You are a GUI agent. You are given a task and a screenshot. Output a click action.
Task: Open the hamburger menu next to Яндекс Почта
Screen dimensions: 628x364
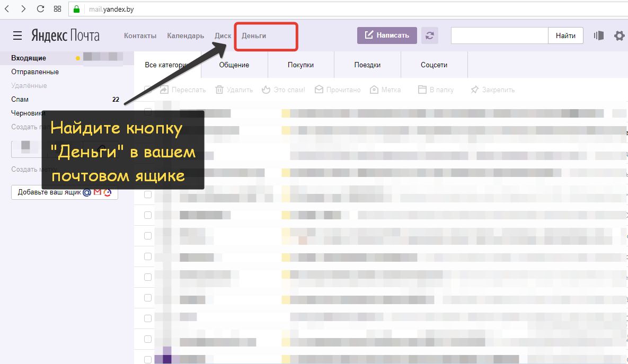coord(17,35)
